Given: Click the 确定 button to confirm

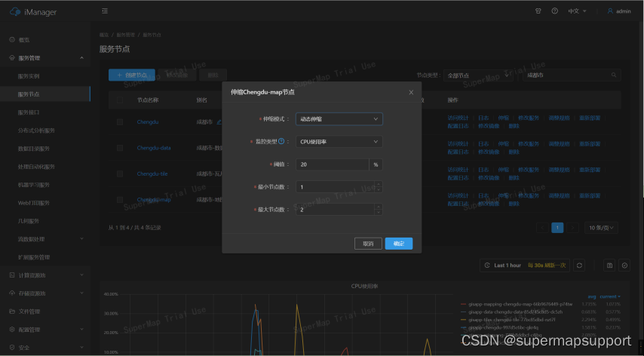Looking at the screenshot, I should 398,244.
